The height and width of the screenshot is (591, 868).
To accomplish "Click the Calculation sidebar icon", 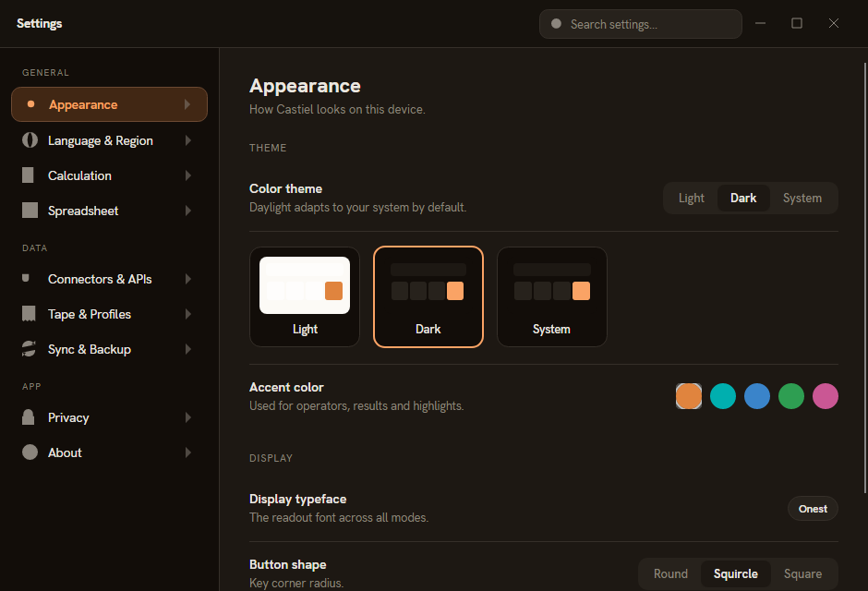I will click(28, 175).
